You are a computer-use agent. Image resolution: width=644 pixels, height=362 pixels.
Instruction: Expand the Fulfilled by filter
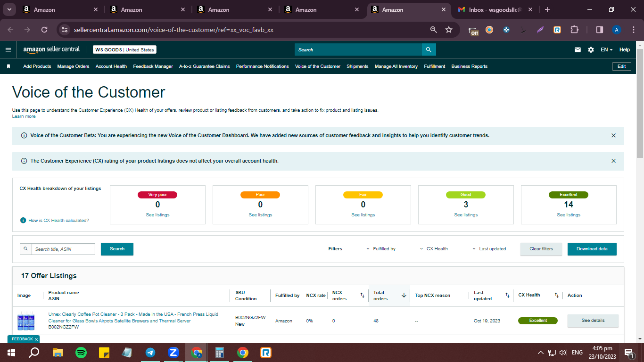(381, 249)
